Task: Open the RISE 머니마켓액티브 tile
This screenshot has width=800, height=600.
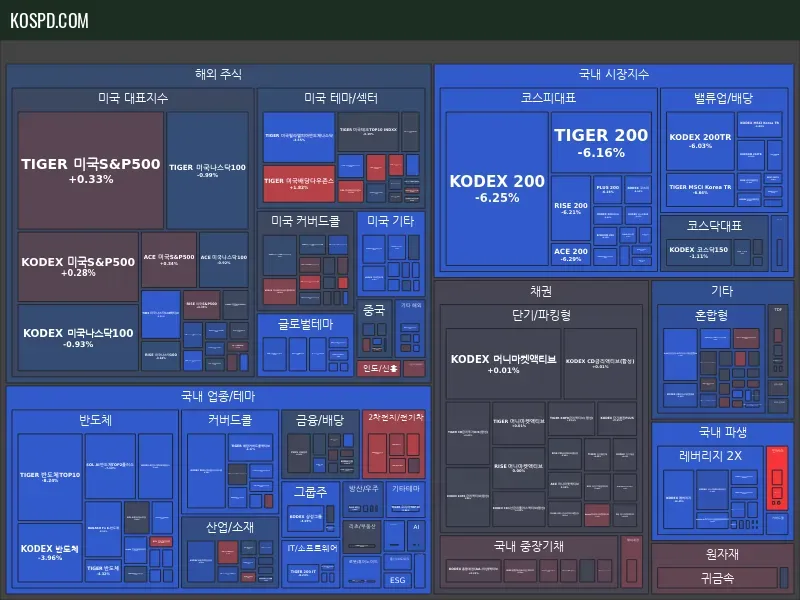Action: [518, 468]
